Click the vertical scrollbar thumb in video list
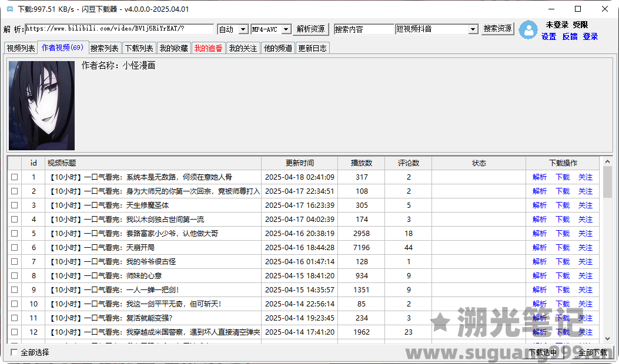 point(608,182)
